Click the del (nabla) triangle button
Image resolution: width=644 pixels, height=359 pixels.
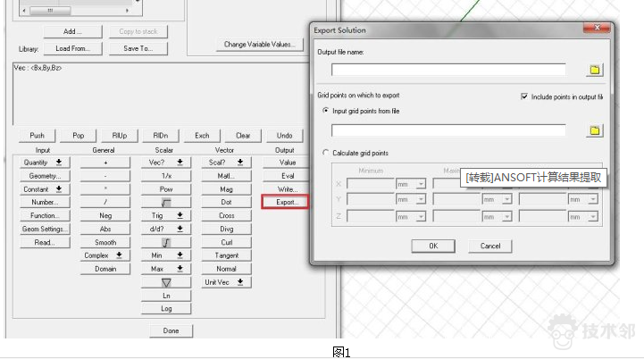click(x=166, y=282)
